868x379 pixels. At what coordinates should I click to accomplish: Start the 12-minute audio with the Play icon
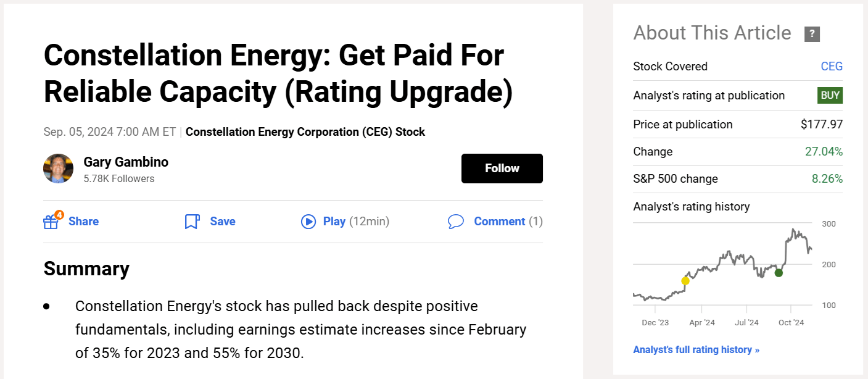pos(308,221)
